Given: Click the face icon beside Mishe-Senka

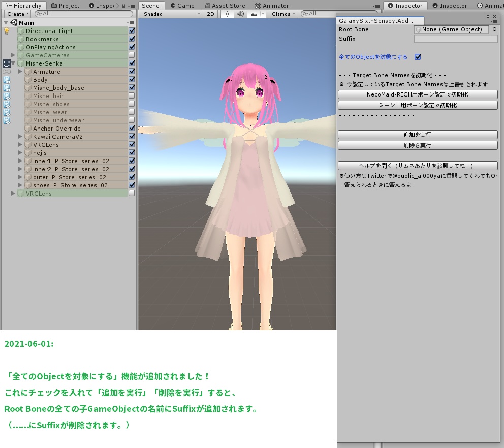Looking at the screenshot, I should pyautogui.click(x=7, y=63).
